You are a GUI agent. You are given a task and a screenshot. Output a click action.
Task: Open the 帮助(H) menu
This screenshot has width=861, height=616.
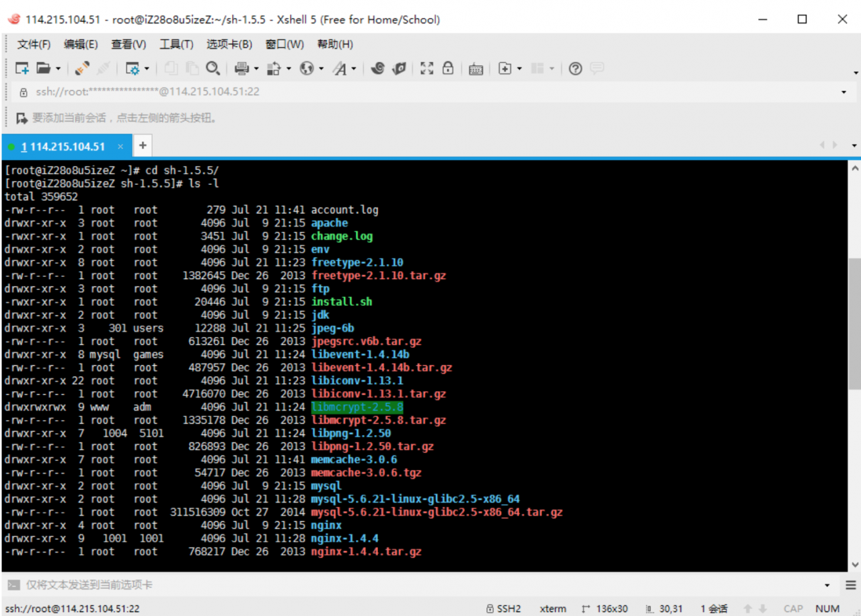click(335, 44)
